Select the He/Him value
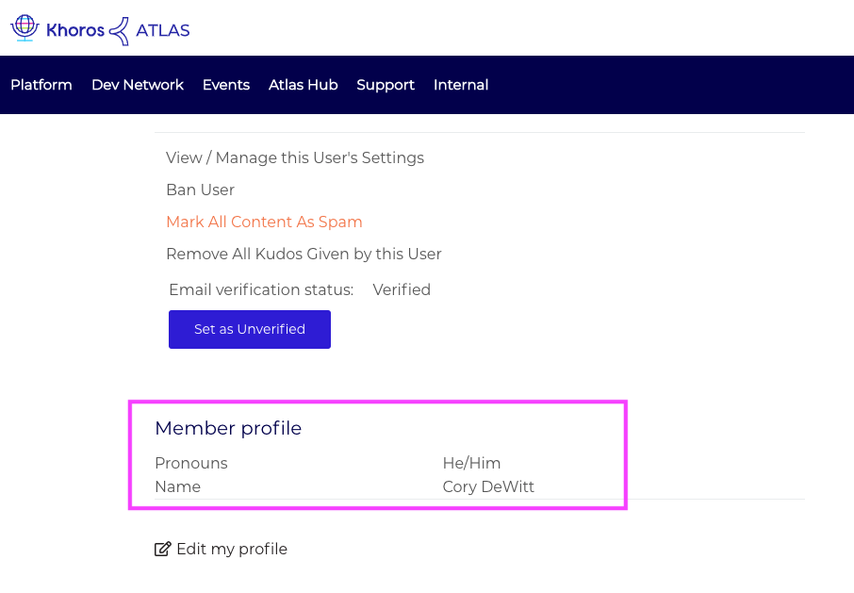This screenshot has height=593, width=854. point(472,463)
